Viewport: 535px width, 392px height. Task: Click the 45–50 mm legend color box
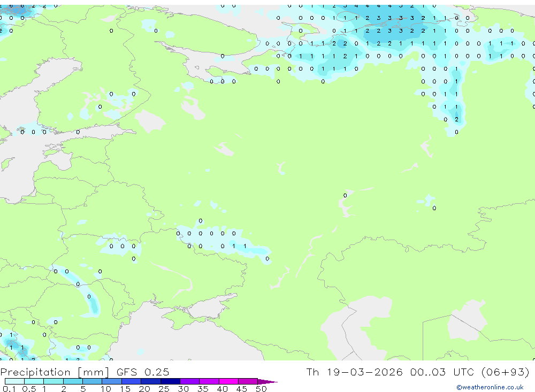(248, 381)
